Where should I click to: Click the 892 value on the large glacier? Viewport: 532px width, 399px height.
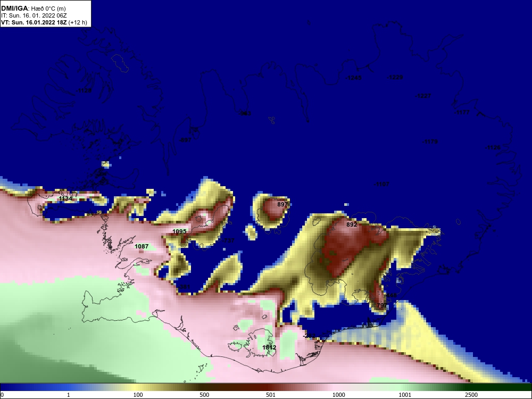pyautogui.click(x=352, y=225)
